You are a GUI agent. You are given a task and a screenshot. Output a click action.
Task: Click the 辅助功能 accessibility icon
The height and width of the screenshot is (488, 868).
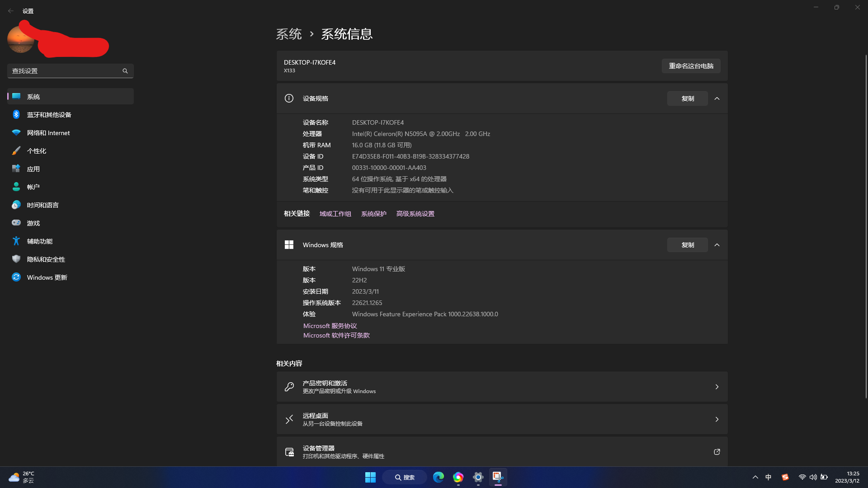[x=16, y=241]
